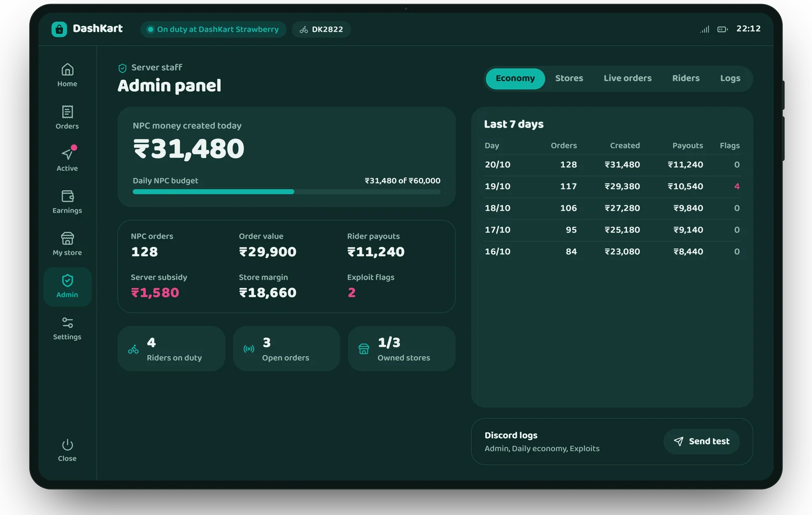Click the rider bike icon beside DK2822
The image size is (812, 515).
tap(303, 29)
